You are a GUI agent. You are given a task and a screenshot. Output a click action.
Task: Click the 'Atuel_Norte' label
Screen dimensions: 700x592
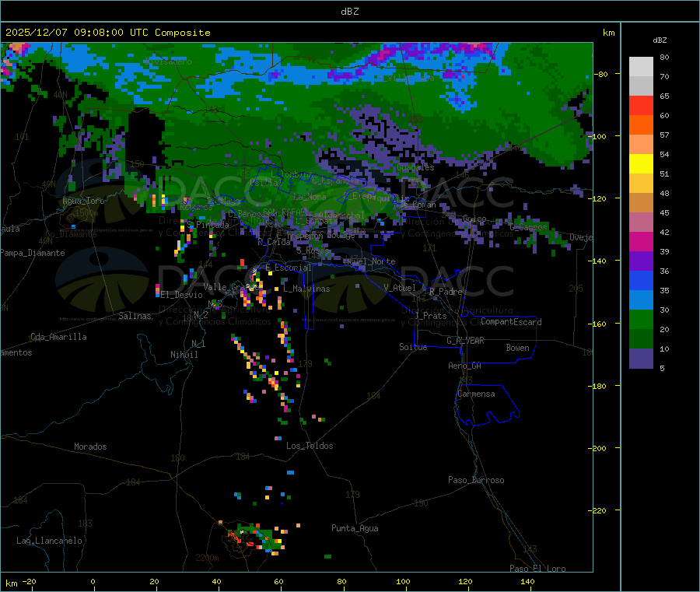(x=369, y=261)
